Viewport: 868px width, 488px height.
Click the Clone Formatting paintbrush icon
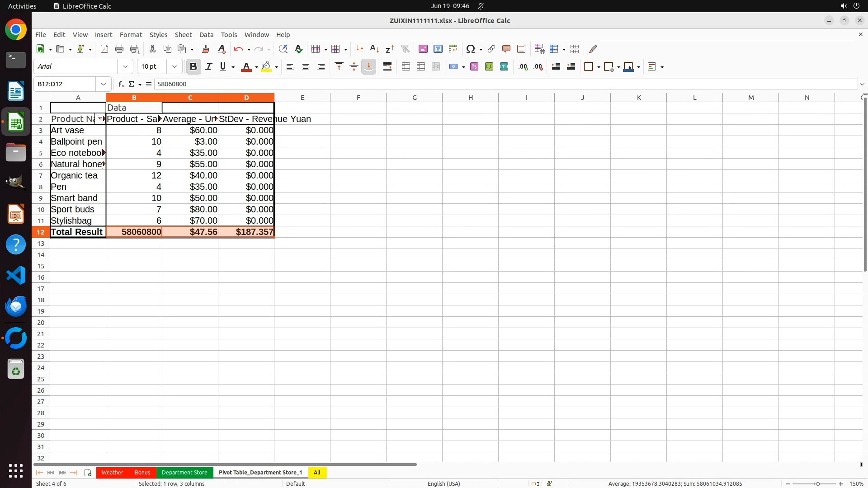coord(206,49)
